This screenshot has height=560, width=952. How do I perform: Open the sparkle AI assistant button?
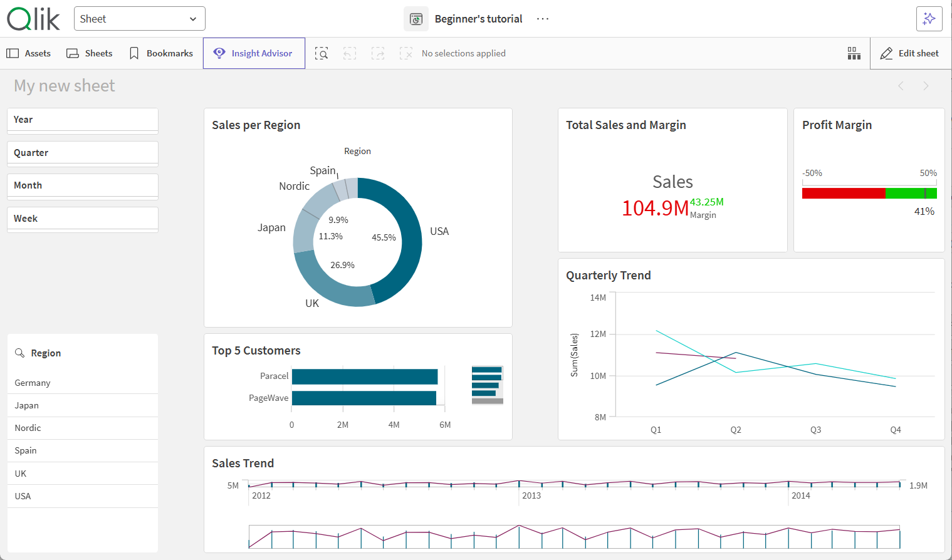click(x=929, y=19)
